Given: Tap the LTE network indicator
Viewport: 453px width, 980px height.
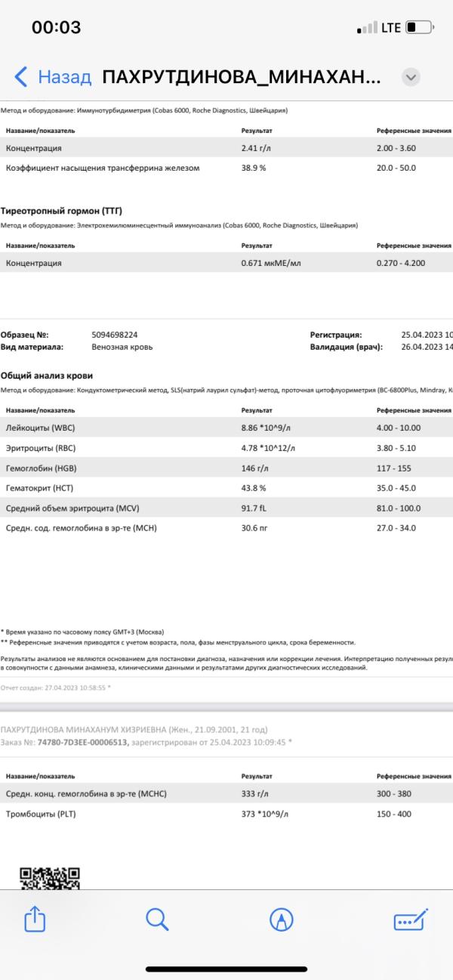Looking at the screenshot, I should [x=391, y=28].
